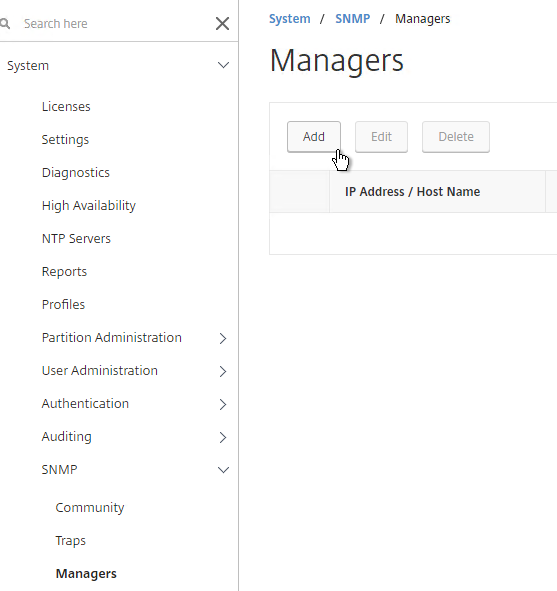Image resolution: width=557 pixels, height=591 pixels.
Task: Open NTP Servers settings
Action: coord(76,239)
